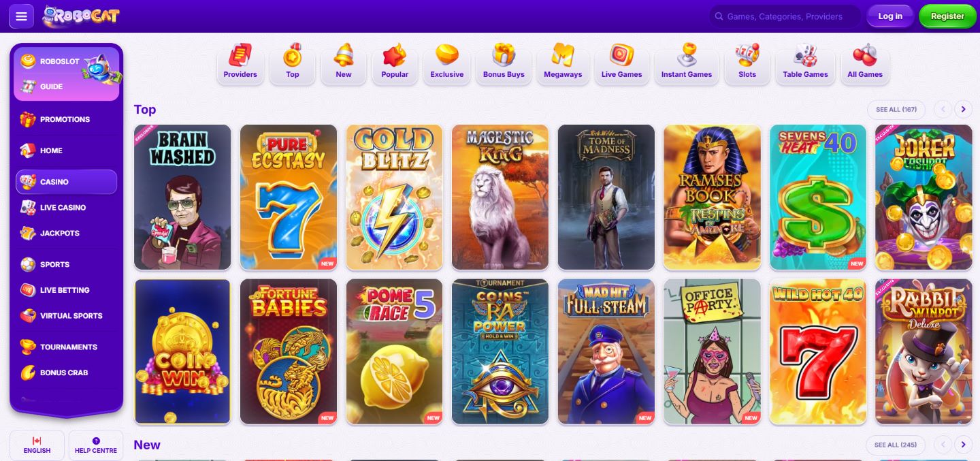
Task: Open the Brain Washed game thumbnail
Action: pyautogui.click(x=182, y=197)
